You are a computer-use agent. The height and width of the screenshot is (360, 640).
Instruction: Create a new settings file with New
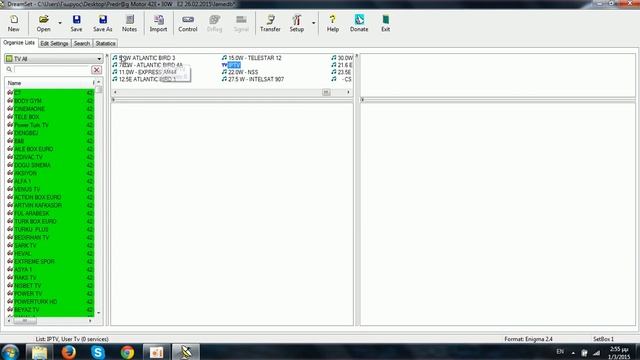coord(13,23)
